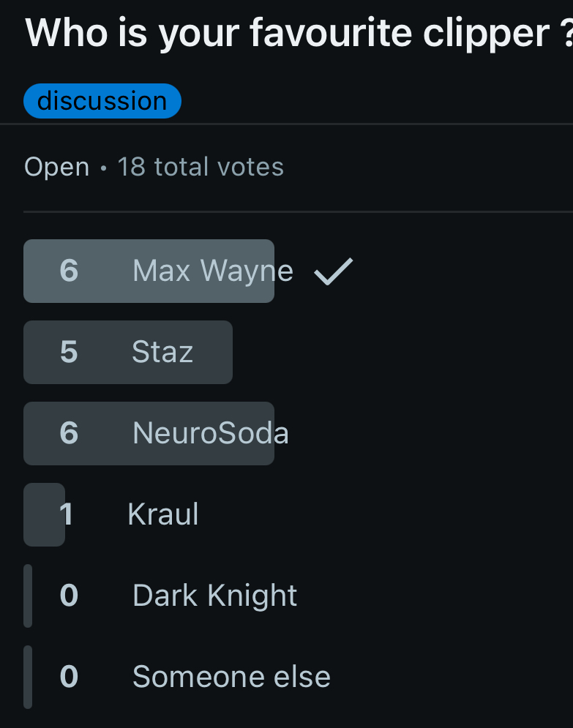The height and width of the screenshot is (728, 573).
Task: Choose NeuroSoda as favourite clipper
Action: 211,433
